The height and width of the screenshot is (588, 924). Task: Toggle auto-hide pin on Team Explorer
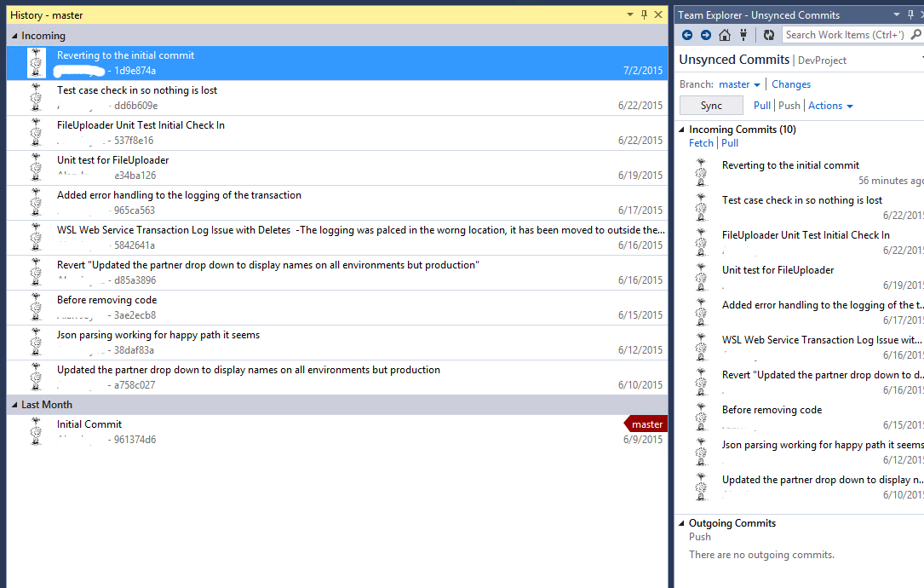(910, 14)
